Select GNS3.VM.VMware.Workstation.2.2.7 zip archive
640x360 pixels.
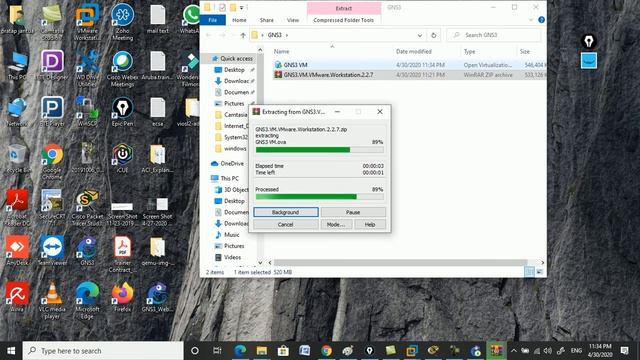(x=409, y=75)
